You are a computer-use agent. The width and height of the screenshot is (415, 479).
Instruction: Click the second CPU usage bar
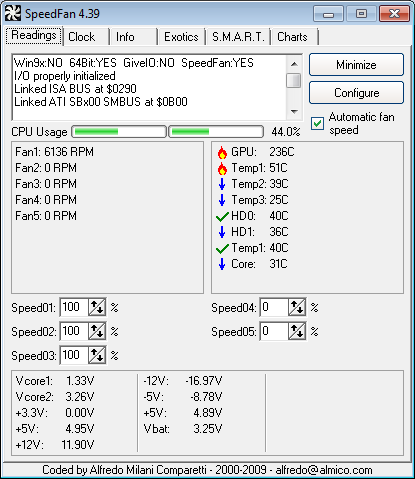point(216,132)
